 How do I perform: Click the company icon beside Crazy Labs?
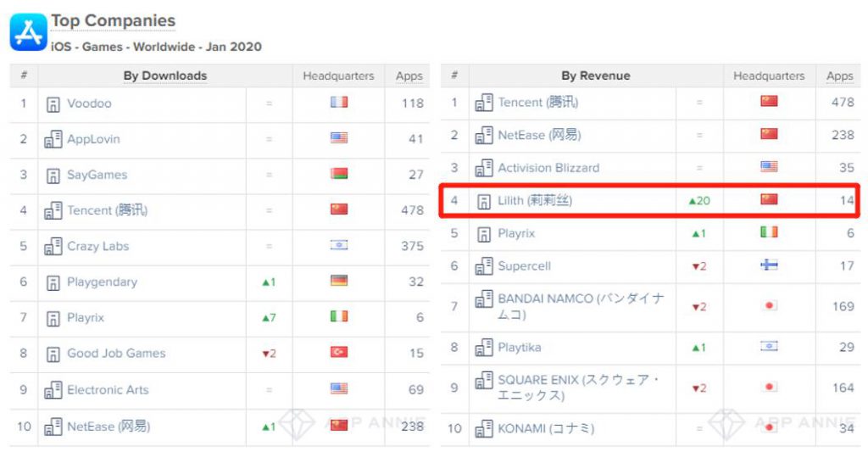coord(53,247)
